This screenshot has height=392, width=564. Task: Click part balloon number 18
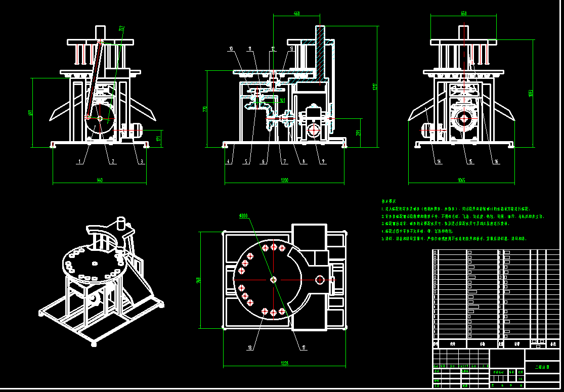[250, 348]
